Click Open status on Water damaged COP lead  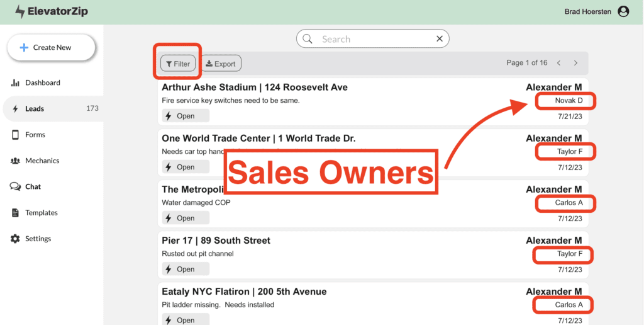(x=186, y=218)
